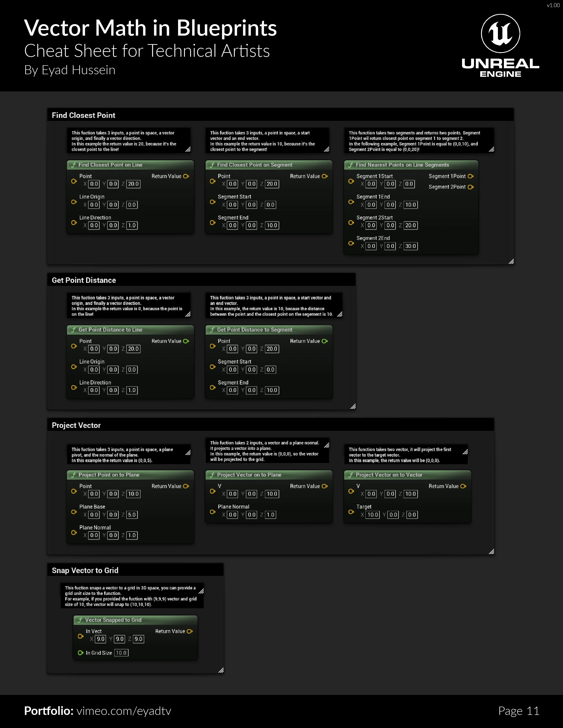
Task: Click In Vect input pin
Action: click(80, 636)
